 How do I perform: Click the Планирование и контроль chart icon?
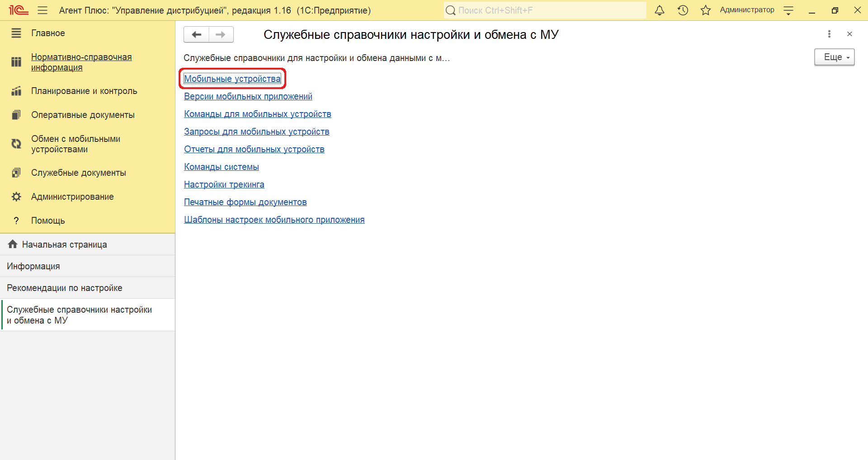[16, 91]
